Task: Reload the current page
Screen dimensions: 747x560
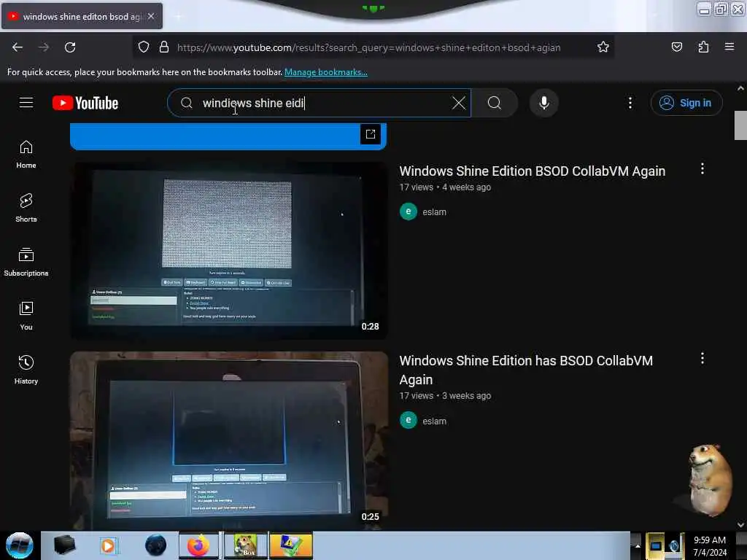Action: pyautogui.click(x=70, y=47)
